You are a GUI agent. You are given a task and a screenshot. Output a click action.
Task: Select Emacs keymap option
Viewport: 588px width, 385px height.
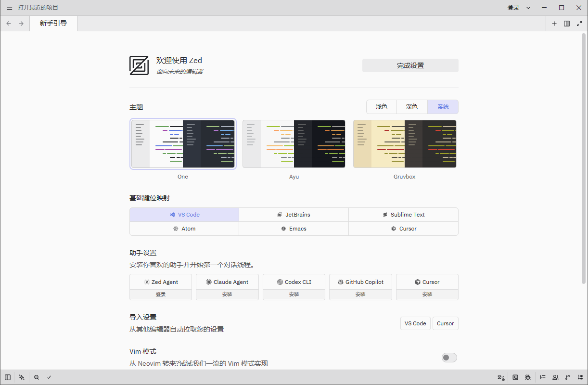coord(294,229)
